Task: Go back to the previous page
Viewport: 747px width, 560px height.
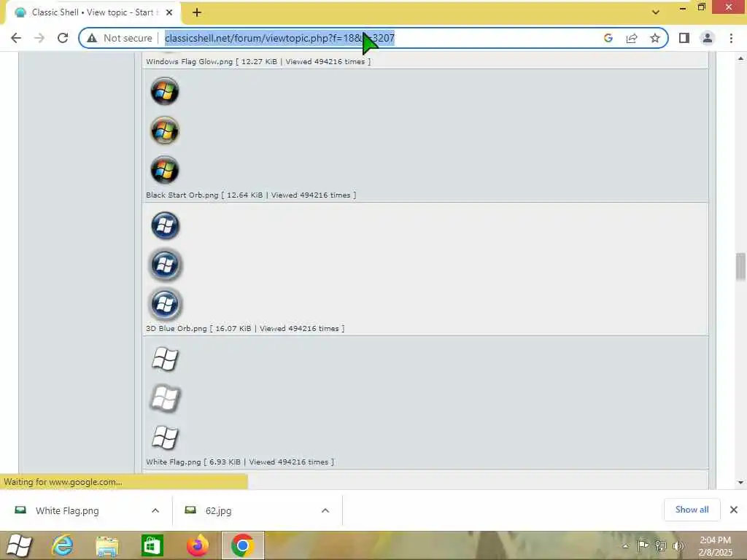Action: (16, 38)
